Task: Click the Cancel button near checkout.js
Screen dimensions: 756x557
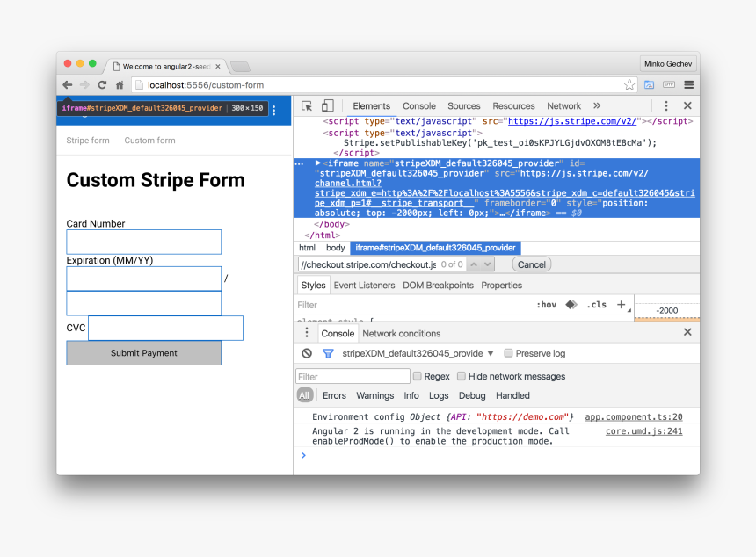Action: click(x=531, y=264)
